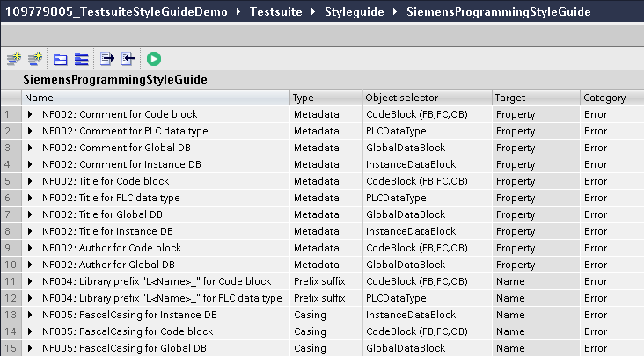The height and width of the screenshot is (356, 644).
Task: Click the expand all rules folder icon
Action: click(61, 60)
